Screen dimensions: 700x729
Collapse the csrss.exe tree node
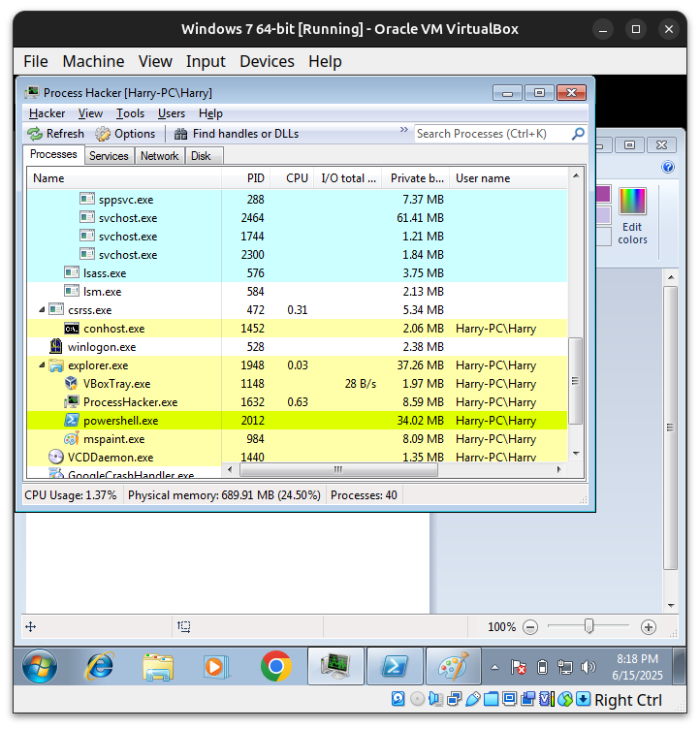[42, 309]
